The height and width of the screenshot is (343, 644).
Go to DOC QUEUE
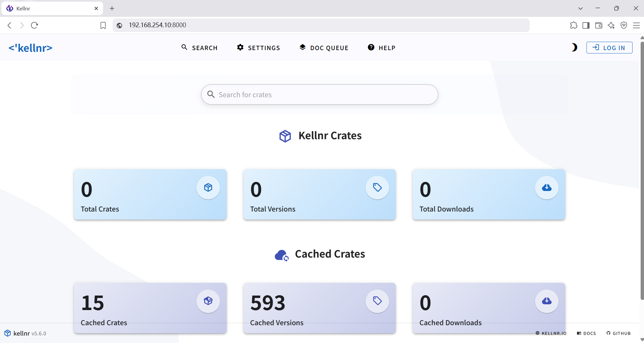point(324,48)
